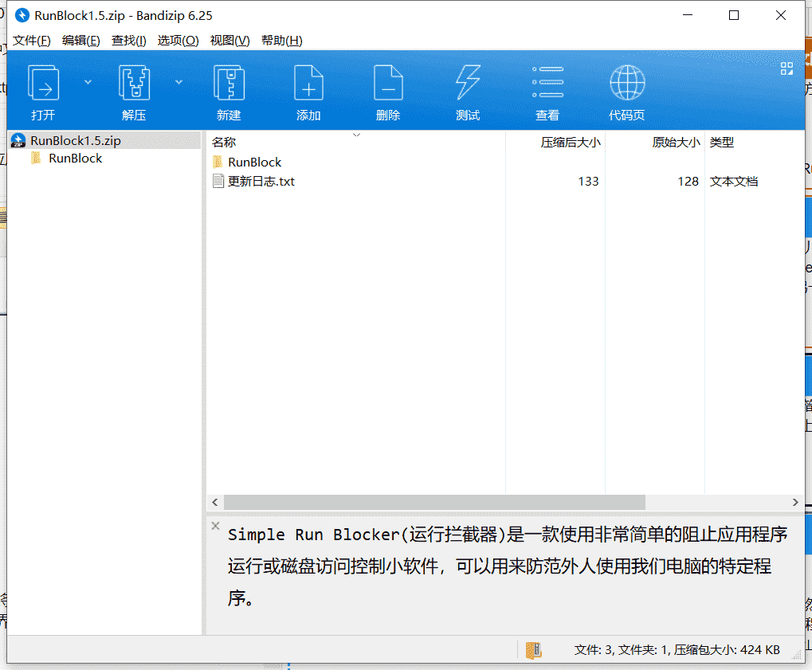Open the 视图(V) menu

tap(230, 41)
